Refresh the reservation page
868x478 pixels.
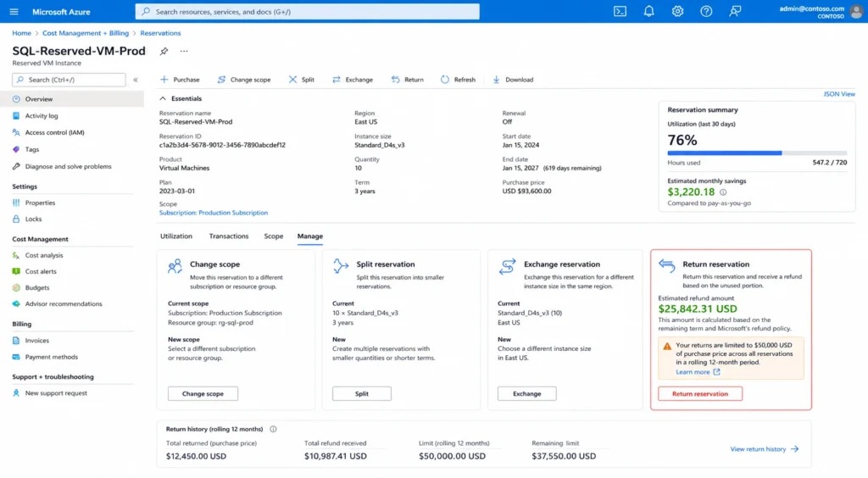click(x=459, y=80)
